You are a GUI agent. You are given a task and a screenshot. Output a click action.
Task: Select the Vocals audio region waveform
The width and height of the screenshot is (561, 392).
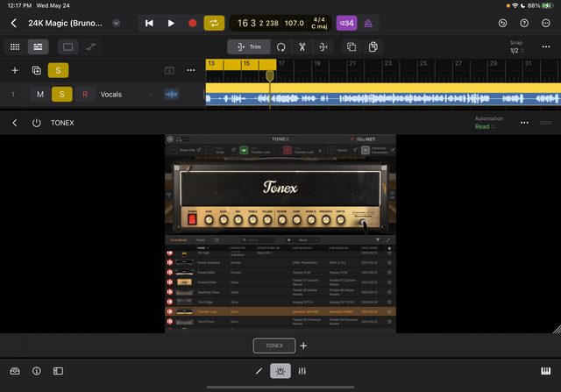pyautogui.click(x=383, y=98)
